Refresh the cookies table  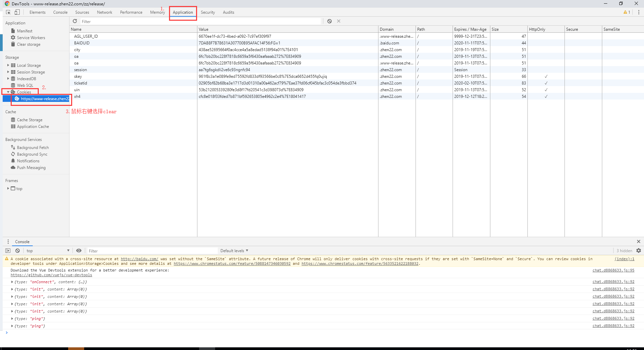point(75,21)
